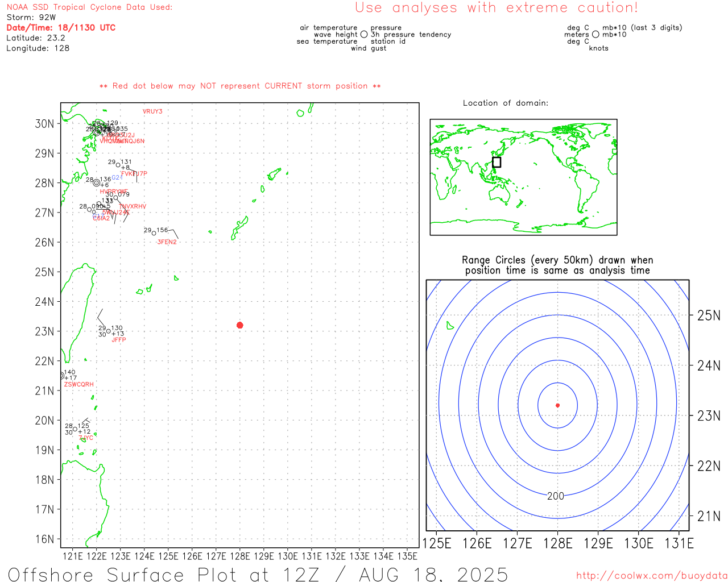
Task: Click the Longitude: 128 text
Action: coord(38,48)
